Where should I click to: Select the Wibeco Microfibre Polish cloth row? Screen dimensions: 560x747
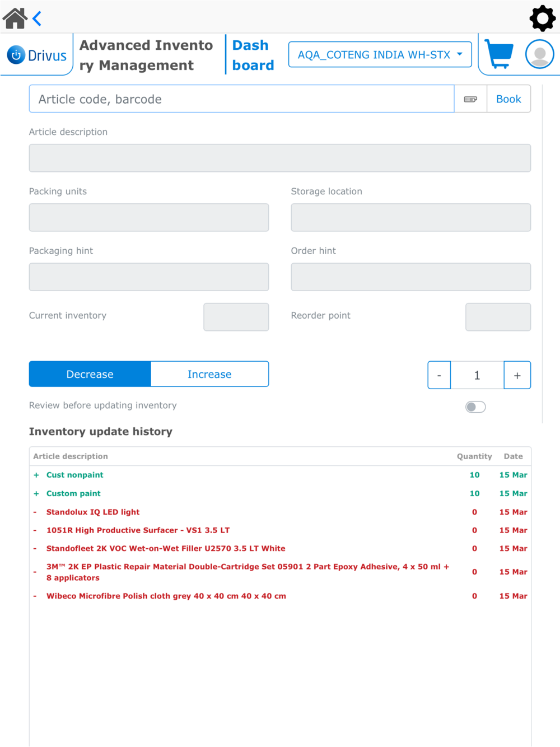(x=280, y=596)
